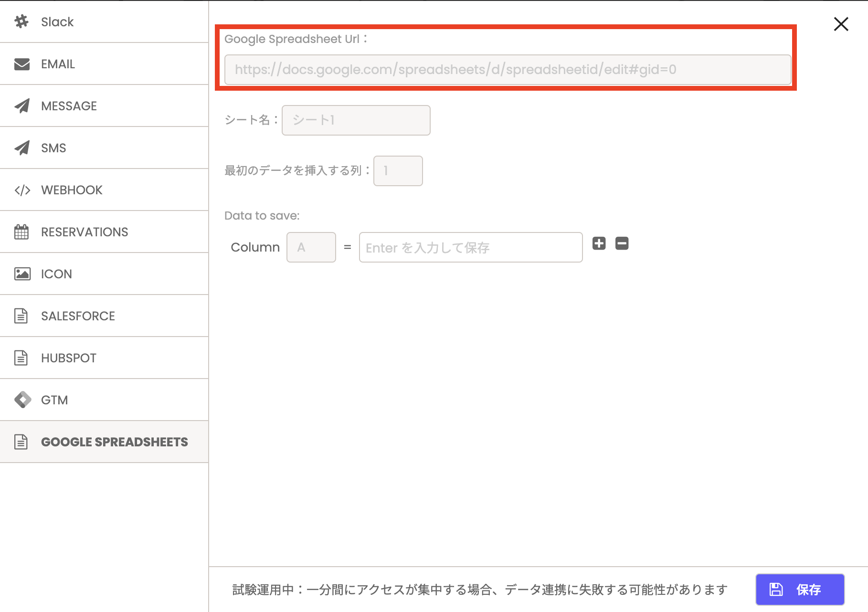This screenshot has width=868, height=612.
Task: Click the GTM diamond icon
Action: [x=22, y=400]
